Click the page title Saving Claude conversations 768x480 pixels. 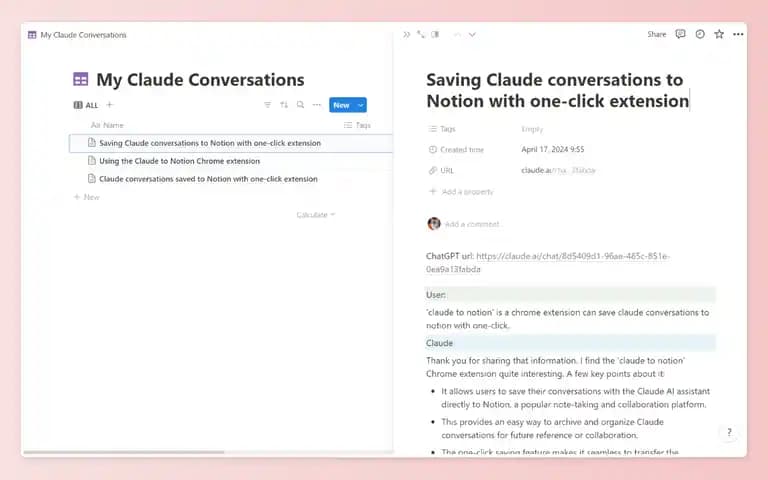(x=558, y=90)
